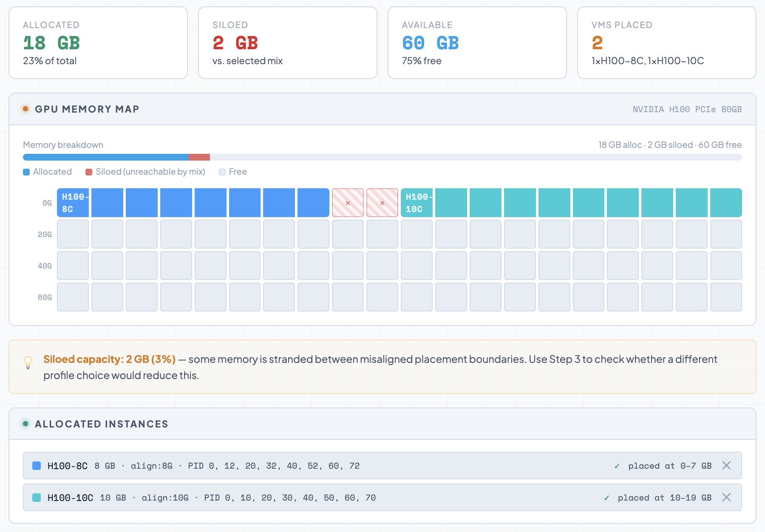The width and height of the screenshot is (765, 532).
Task: Click the red siloed segment of memory bar
Action: pyautogui.click(x=199, y=157)
